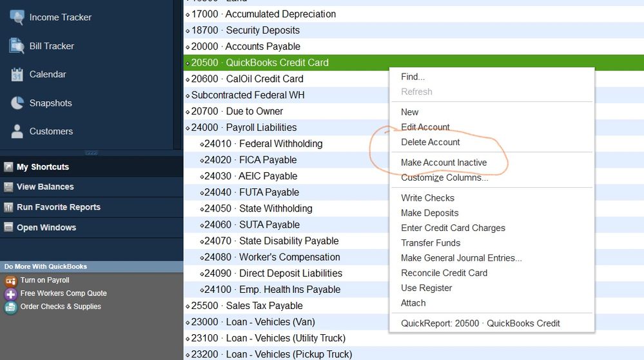Choose Attach from context menu

tap(413, 303)
